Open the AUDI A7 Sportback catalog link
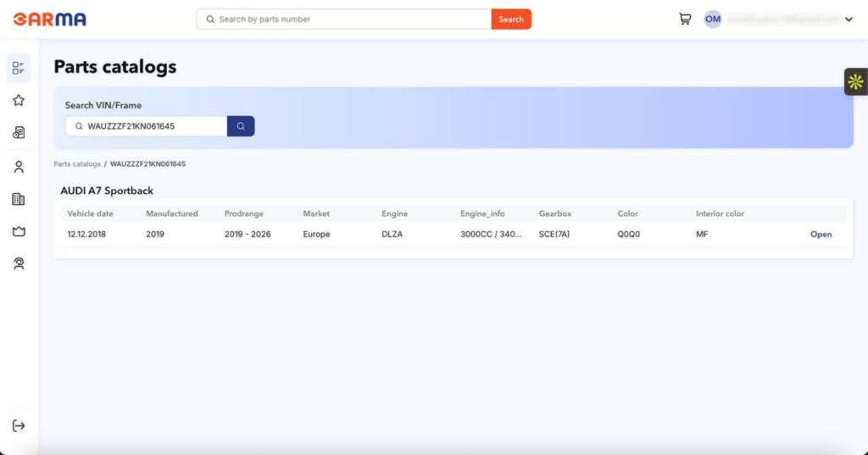 821,235
